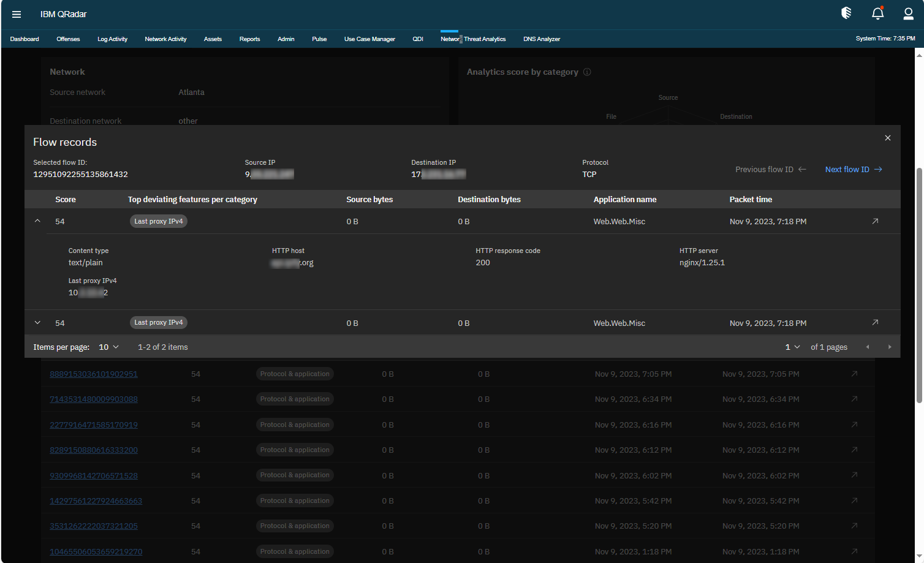
Task: Click the previous page arrow in the pagination bar
Action: (x=868, y=347)
